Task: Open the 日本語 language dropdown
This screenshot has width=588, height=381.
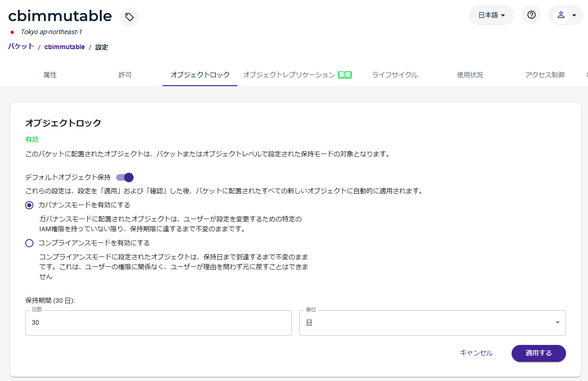Action: (x=491, y=15)
